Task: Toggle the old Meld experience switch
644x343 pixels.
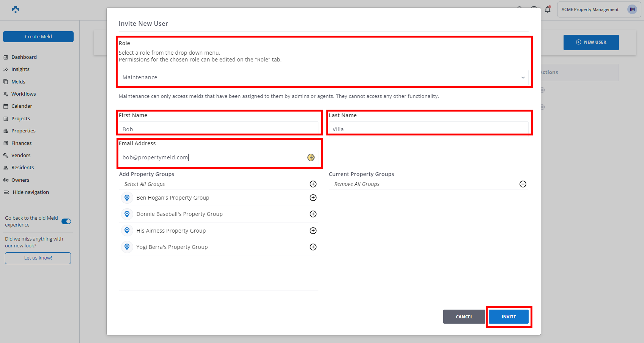Action: pos(66,222)
